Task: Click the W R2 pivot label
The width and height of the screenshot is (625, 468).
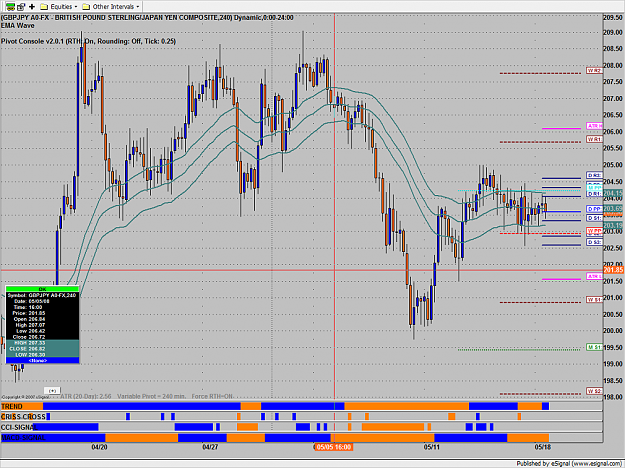Action: point(594,71)
